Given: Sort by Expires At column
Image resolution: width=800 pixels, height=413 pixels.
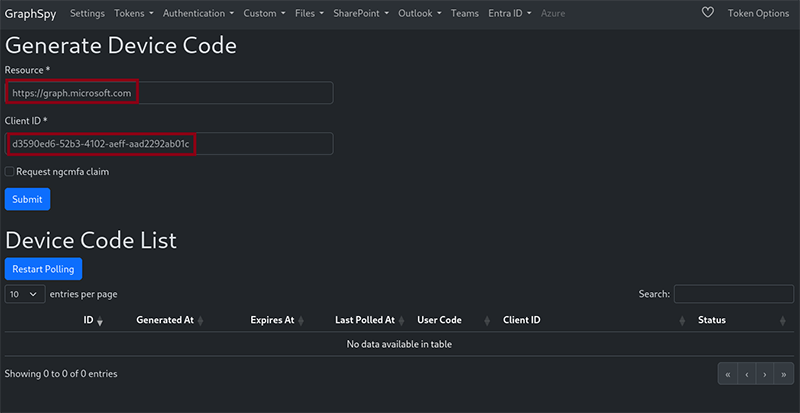Looking at the screenshot, I should tap(273, 320).
